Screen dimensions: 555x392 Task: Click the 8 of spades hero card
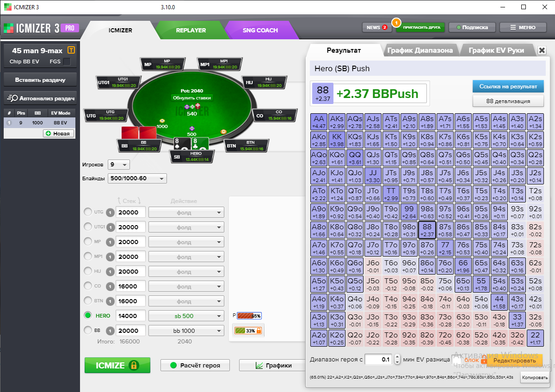click(182, 143)
